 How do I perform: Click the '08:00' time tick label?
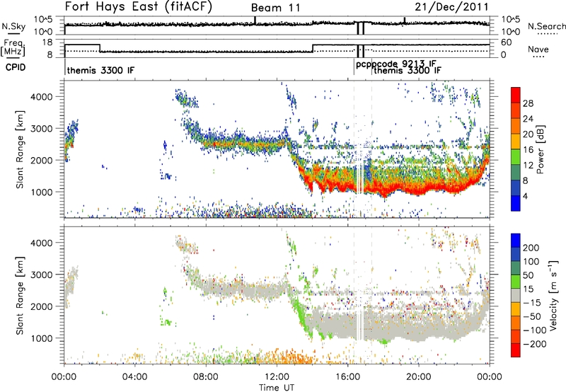(206, 377)
